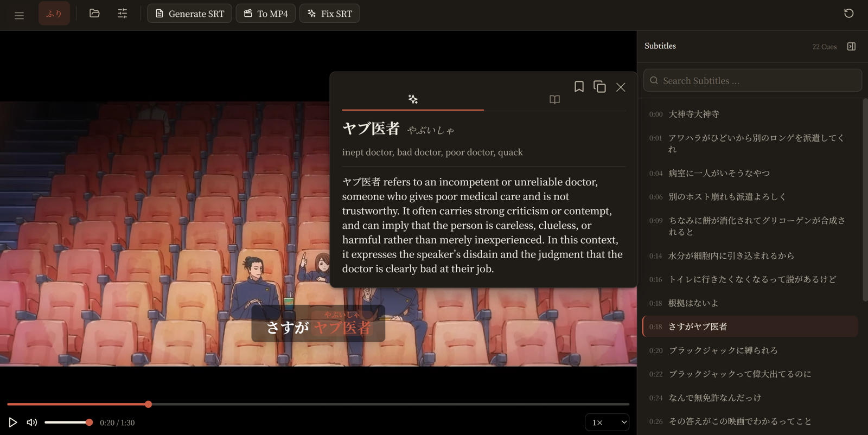Open a file with the folder icon
The width and height of the screenshot is (868, 435).
(x=94, y=14)
